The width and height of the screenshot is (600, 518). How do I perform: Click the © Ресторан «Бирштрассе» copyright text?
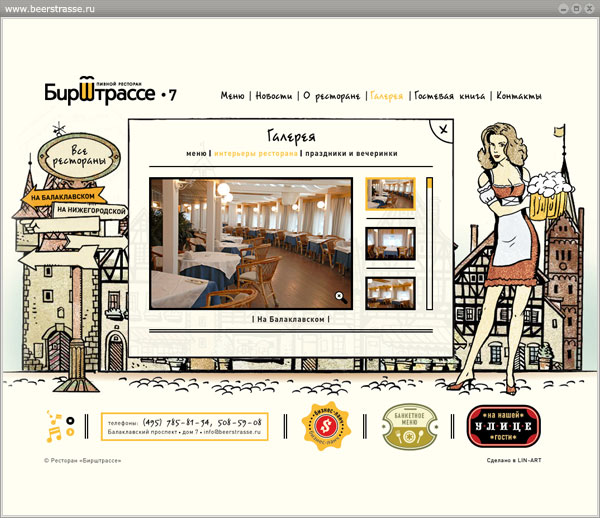83,461
